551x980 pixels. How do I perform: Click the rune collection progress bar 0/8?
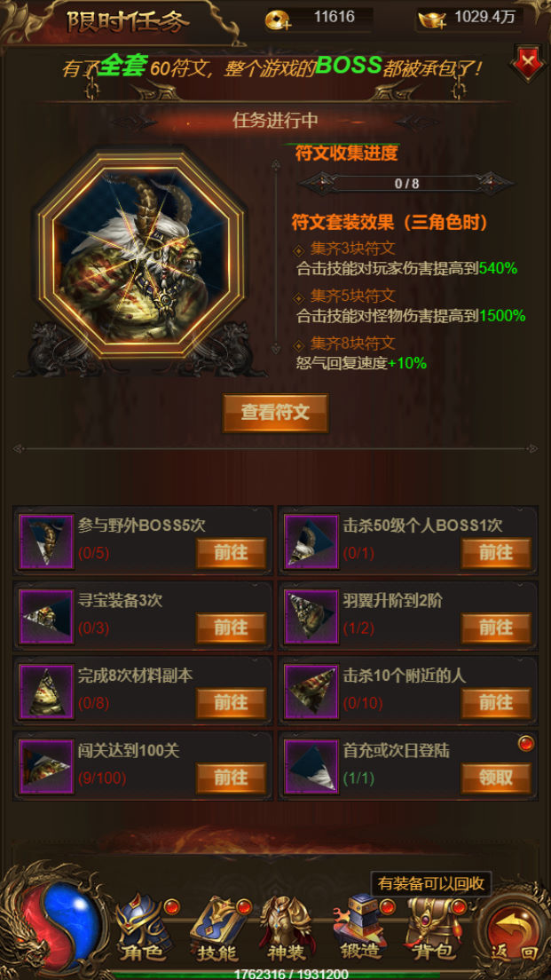406,184
